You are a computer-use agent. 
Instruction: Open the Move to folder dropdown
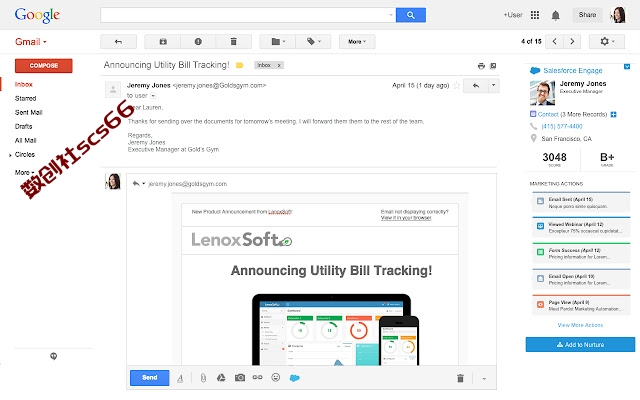[278, 42]
